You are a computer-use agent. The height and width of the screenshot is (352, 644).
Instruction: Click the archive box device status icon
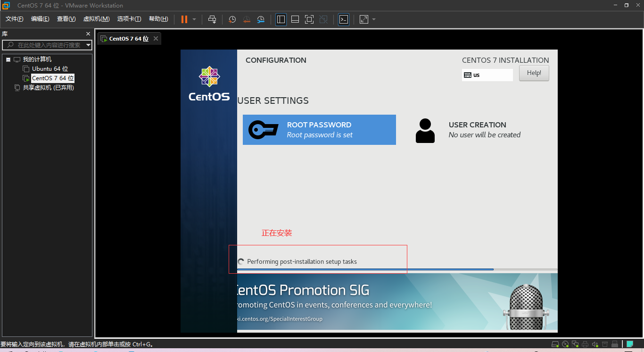coord(605,344)
